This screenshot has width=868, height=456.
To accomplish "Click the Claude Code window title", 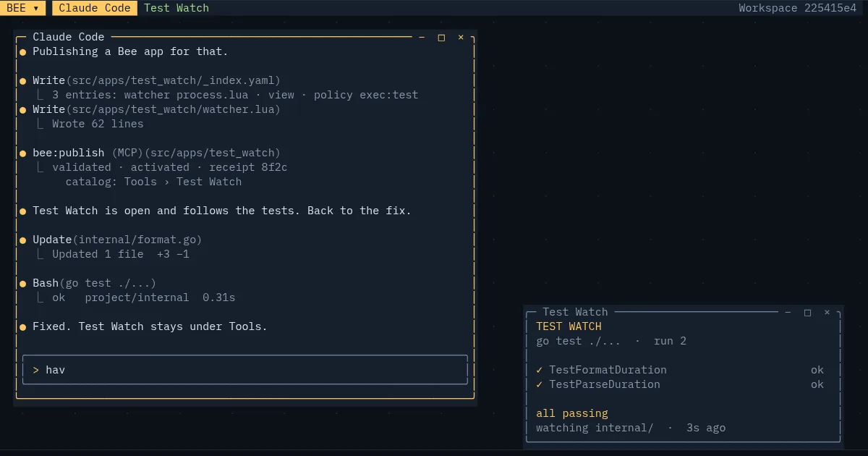I will [69, 37].
